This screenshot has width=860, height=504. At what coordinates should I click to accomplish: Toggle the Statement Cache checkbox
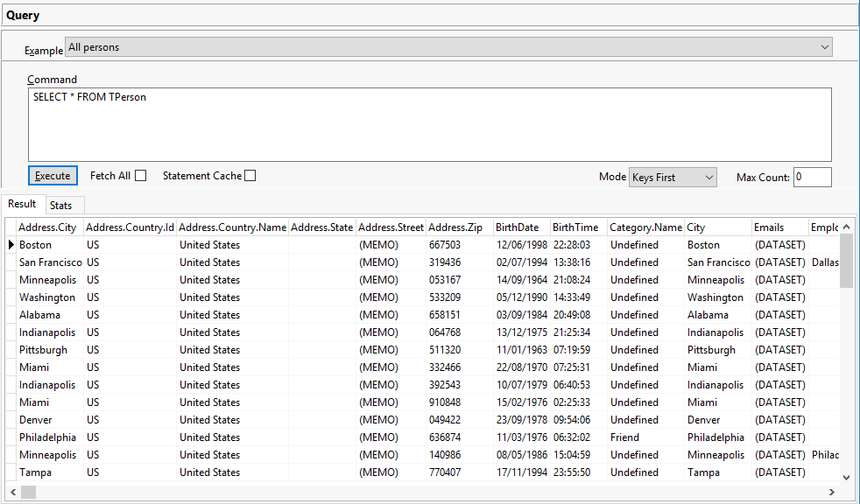(250, 176)
